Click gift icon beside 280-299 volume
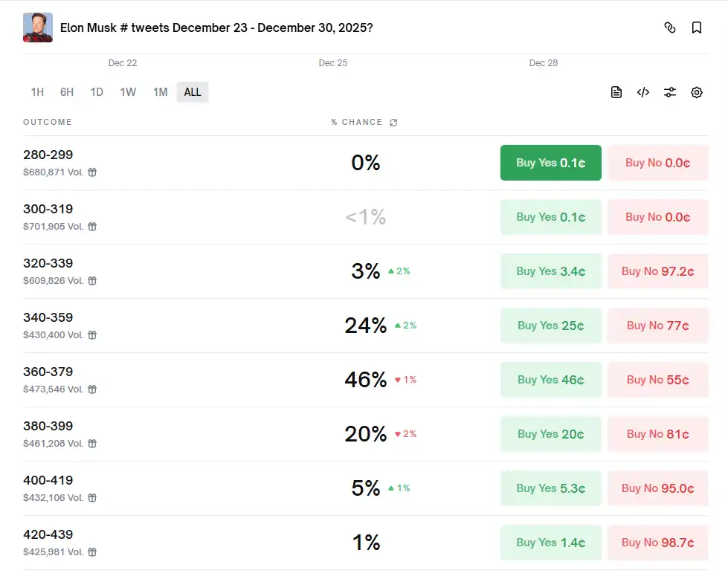Viewport: 728px width, 576px height. (x=92, y=172)
